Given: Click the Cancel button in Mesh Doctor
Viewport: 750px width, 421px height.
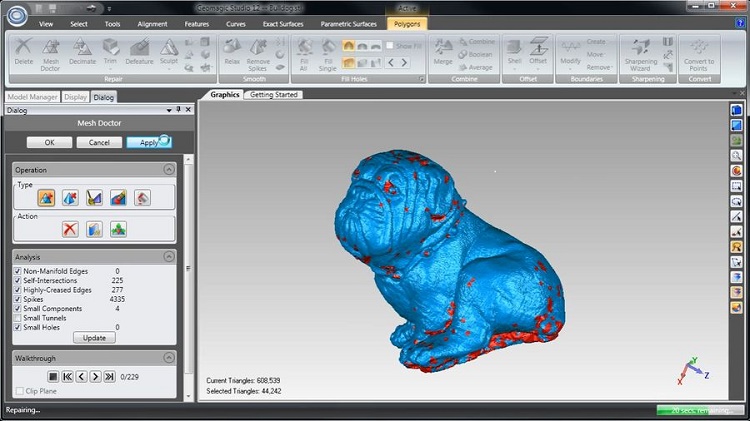Looking at the screenshot, I should [99, 143].
